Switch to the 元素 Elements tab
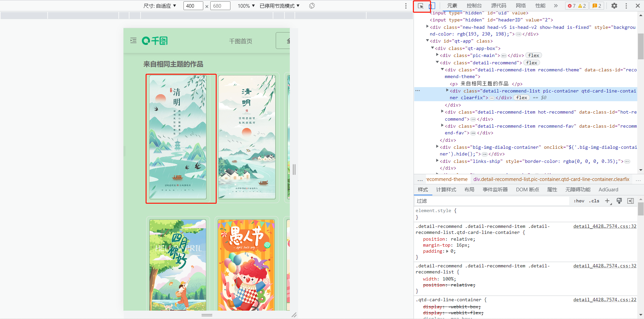 tap(452, 6)
